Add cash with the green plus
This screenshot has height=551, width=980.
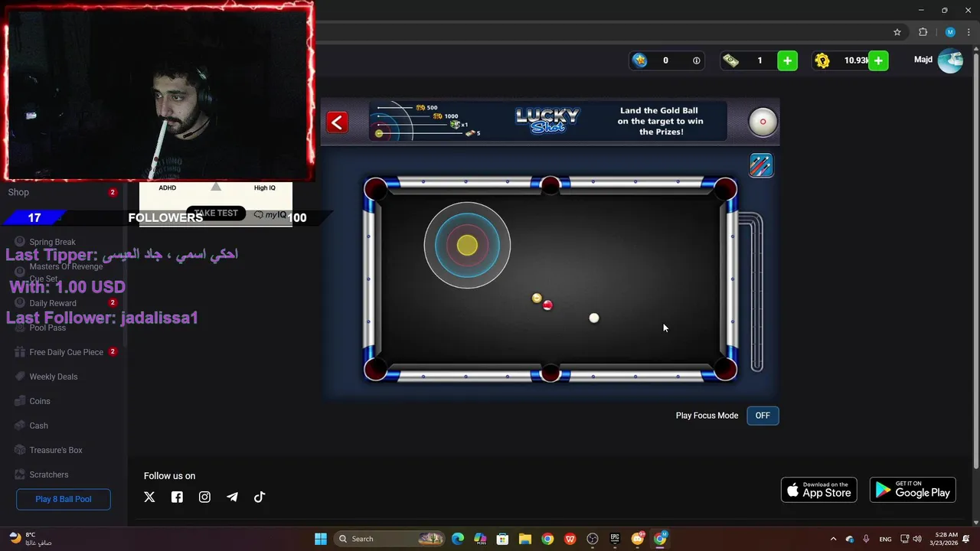coord(787,60)
